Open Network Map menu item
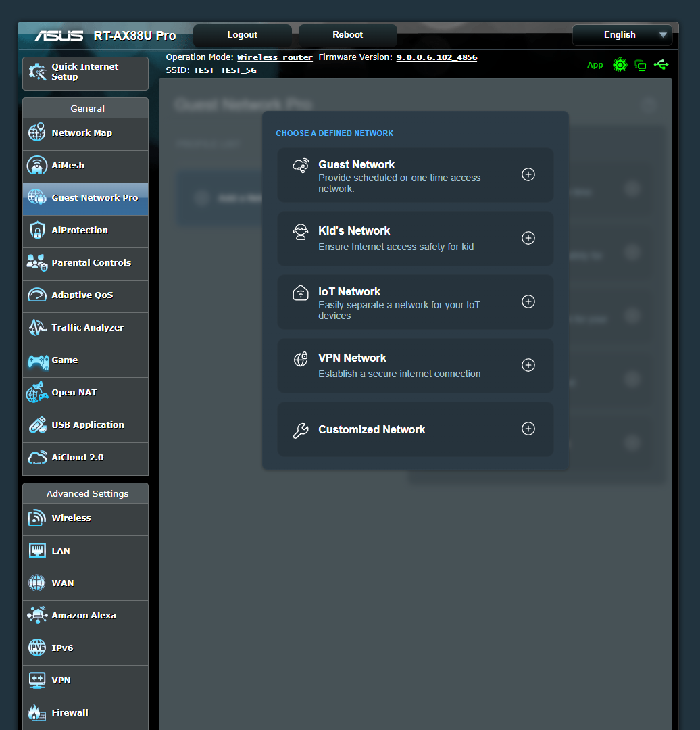The width and height of the screenshot is (700, 730). point(86,134)
